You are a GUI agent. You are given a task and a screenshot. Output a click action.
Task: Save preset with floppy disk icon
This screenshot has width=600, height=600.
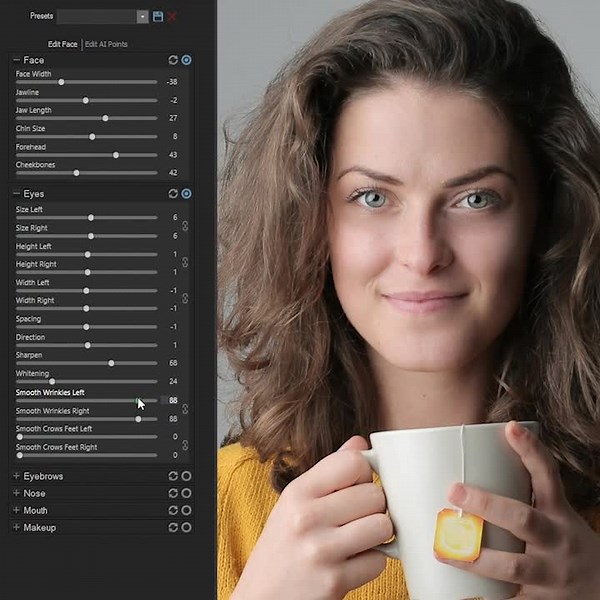click(158, 16)
